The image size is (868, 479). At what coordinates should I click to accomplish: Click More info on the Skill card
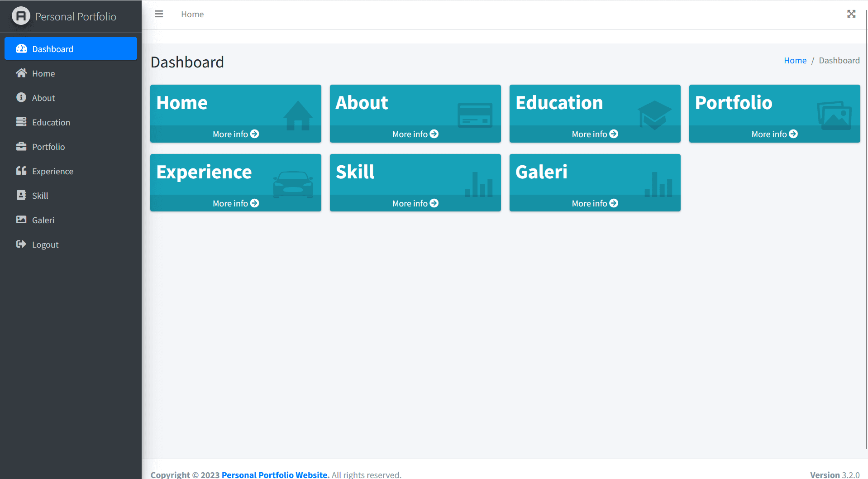click(415, 203)
